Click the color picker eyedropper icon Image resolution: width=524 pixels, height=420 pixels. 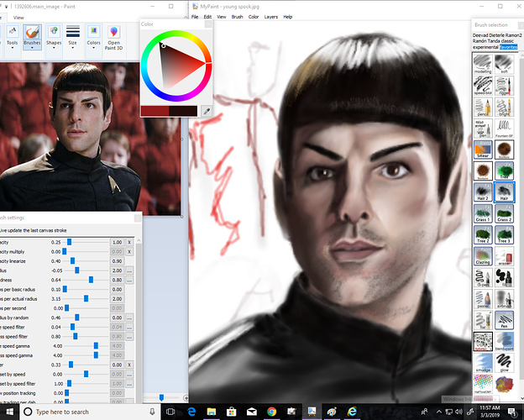point(207,111)
